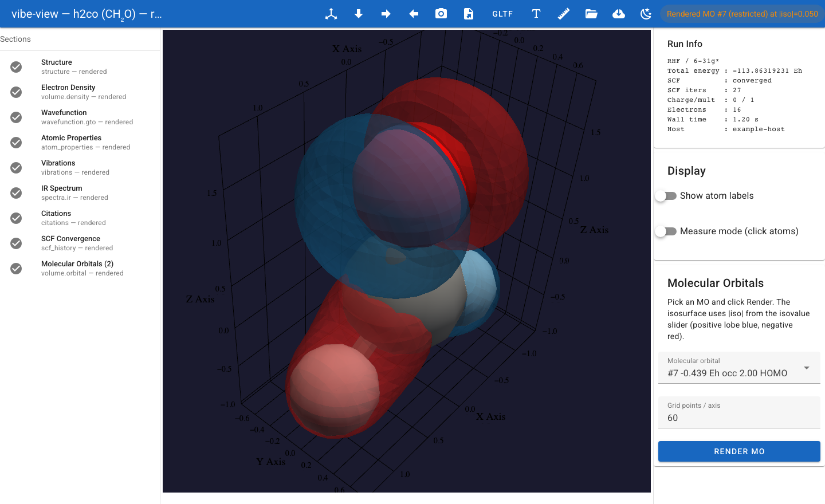The image size is (825, 504).
Task: Open the Molecular orbital dropdown
Action: [x=739, y=368]
